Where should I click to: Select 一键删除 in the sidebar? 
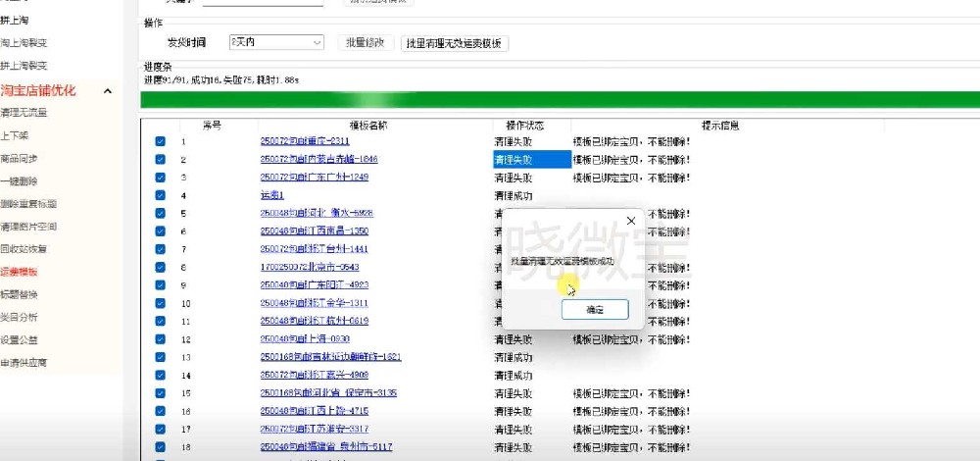(x=19, y=181)
